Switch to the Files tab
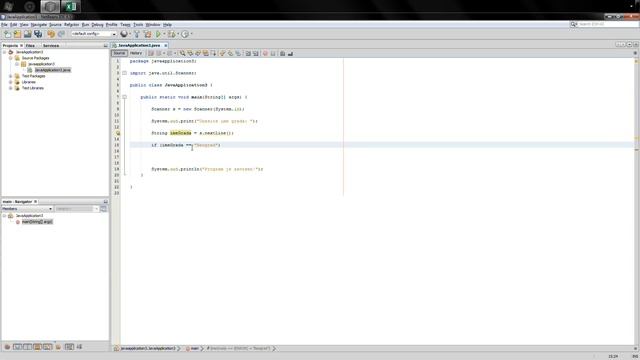 point(31,46)
